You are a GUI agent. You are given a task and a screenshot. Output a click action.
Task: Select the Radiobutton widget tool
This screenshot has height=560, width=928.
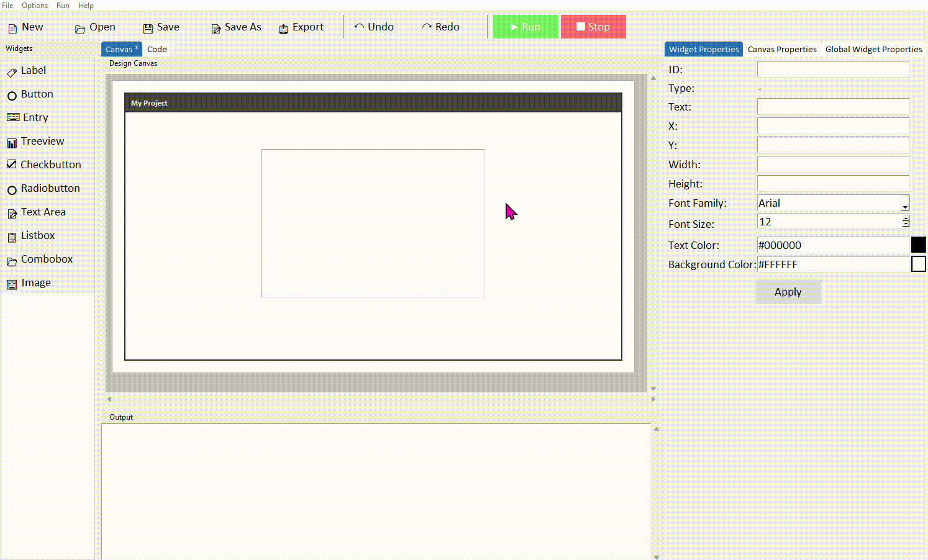(50, 188)
